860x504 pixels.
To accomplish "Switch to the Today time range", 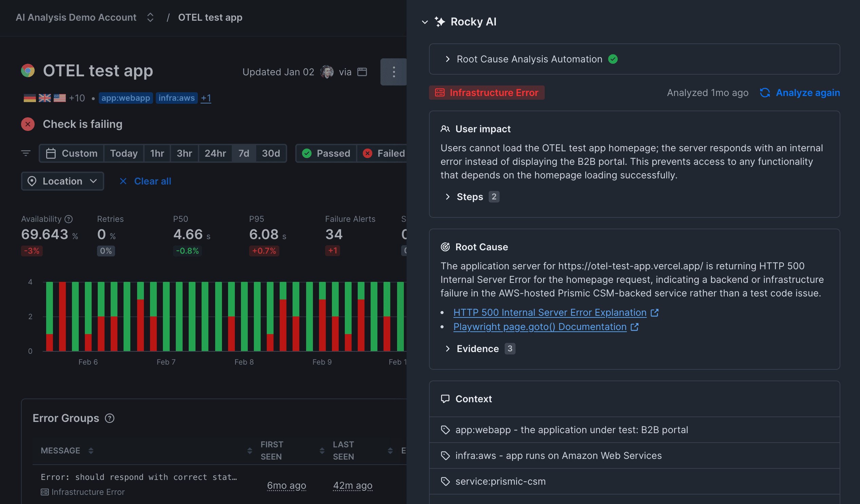I will (x=124, y=153).
